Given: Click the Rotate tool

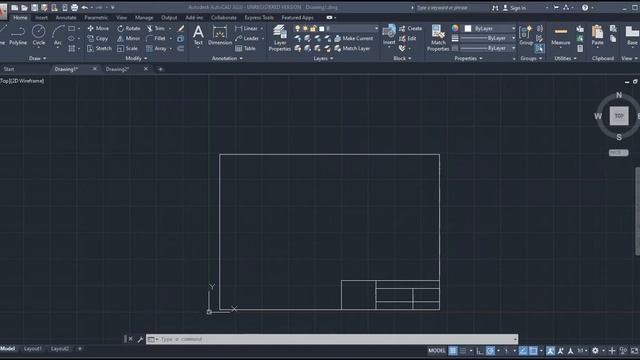Looking at the screenshot, I should (129, 28).
